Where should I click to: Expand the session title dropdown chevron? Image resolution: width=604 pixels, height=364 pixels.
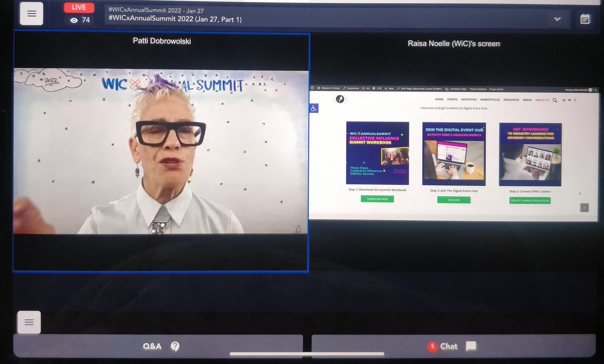click(x=557, y=19)
